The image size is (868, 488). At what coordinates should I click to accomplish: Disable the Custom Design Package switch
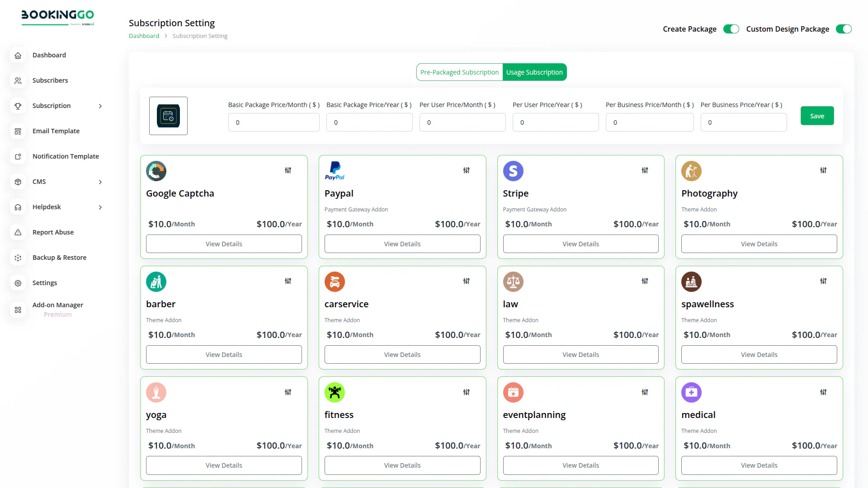(843, 29)
